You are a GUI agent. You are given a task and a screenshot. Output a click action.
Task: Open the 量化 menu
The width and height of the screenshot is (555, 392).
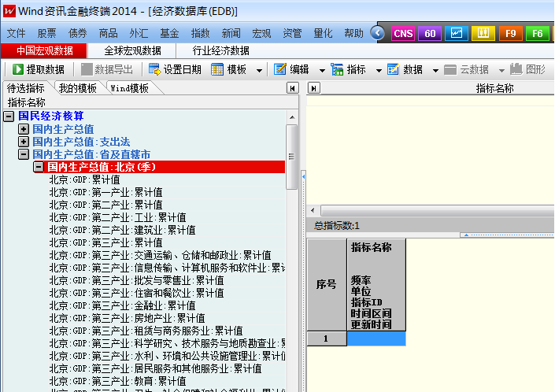[323, 34]
